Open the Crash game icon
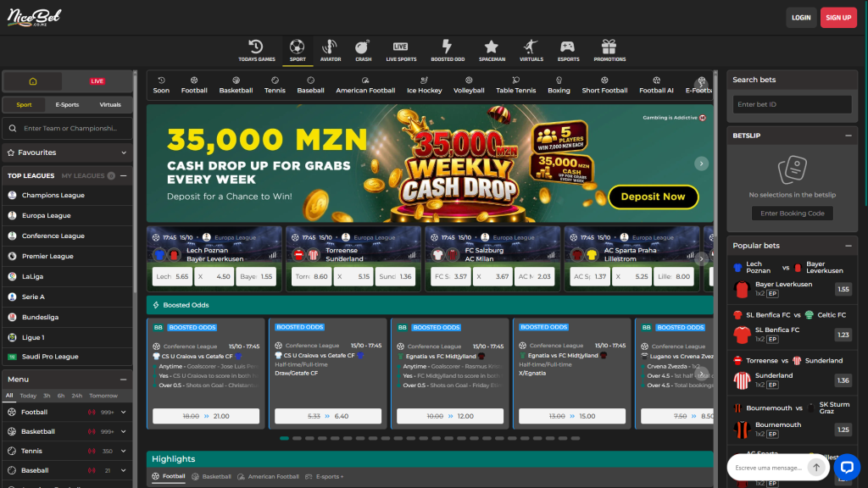 pos(363,50)
